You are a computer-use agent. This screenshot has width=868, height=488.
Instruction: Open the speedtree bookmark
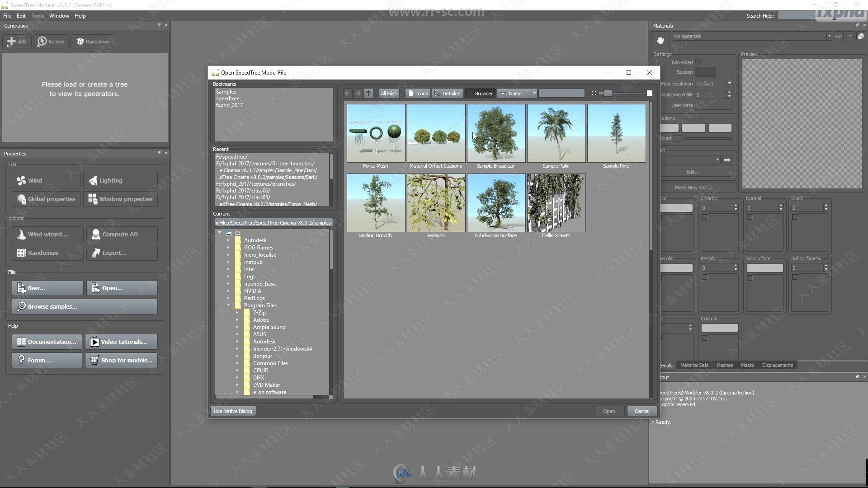click(x=227, y=99)
